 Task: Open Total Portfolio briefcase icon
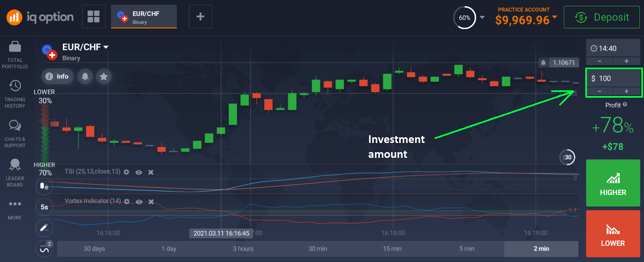click(x=15, y=47)
